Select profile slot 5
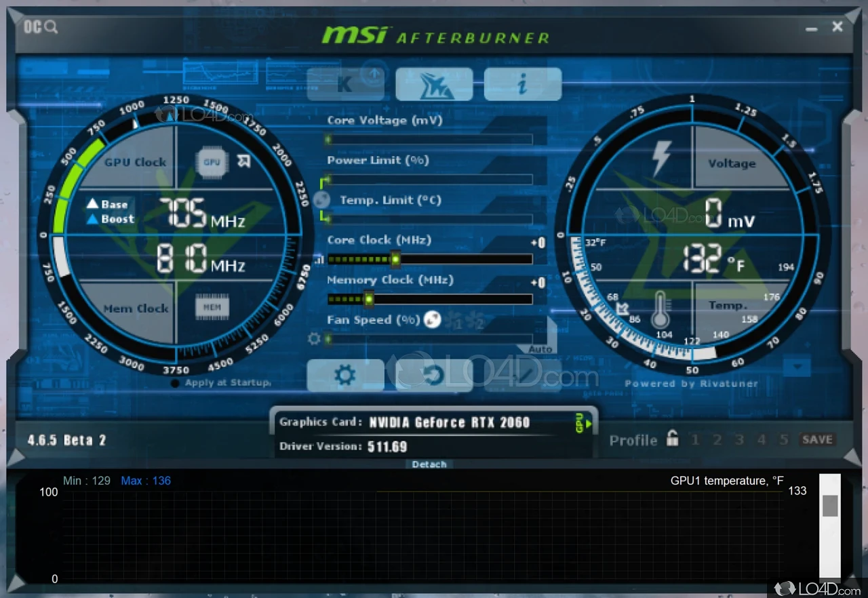 784,440
